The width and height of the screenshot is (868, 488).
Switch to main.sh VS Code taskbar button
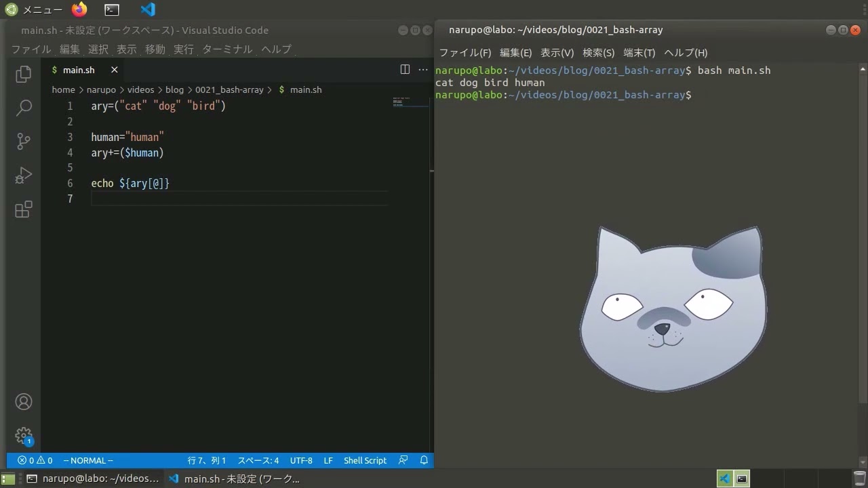pyautogui.click(x=234, y=479)
